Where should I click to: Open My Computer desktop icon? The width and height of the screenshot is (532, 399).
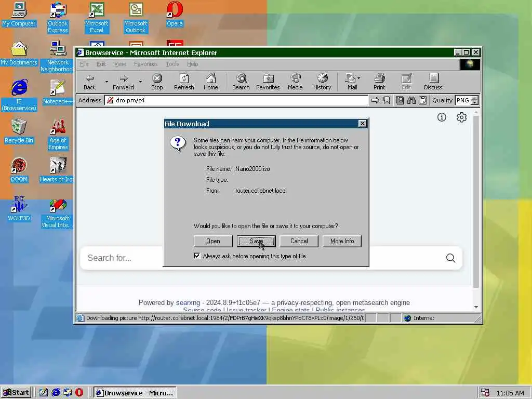click(19, 14)
